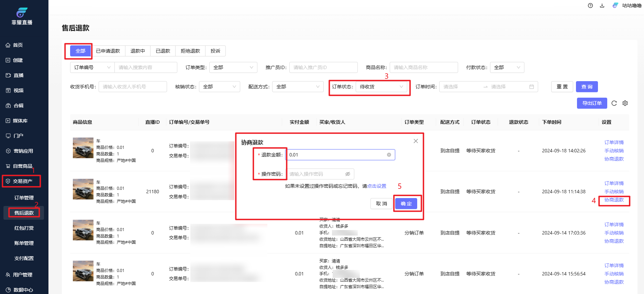Open 售后退款 in the sidebar

pos(24,213)
